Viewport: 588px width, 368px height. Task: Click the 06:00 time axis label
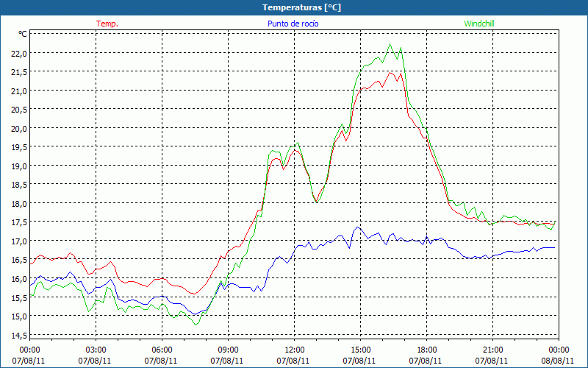coord(162,350)
